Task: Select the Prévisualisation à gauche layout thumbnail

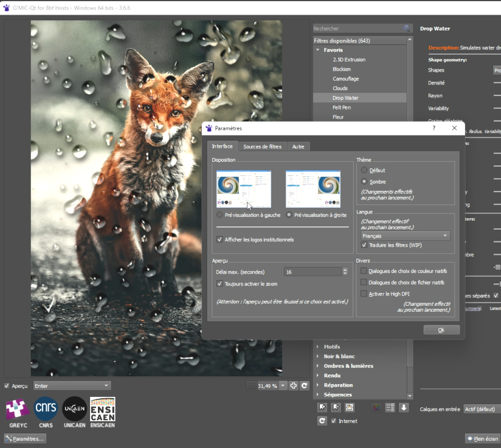Action: point(243,189)
